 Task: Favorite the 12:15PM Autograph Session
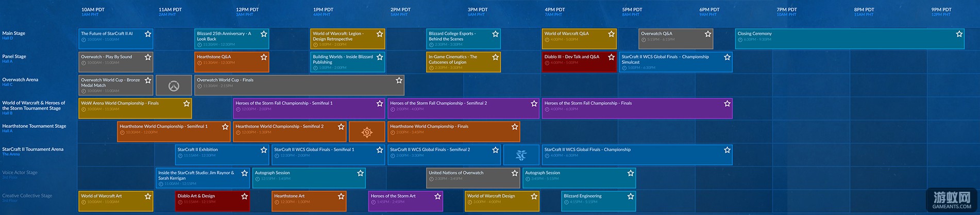[360, 173]
